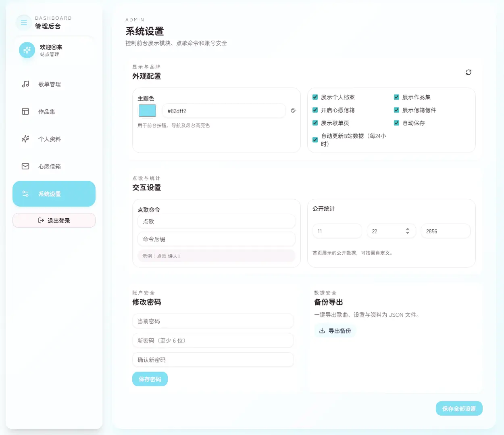
Task: Click the logout icon next to 退出登录
Action: pyautogui.click(x=40, y=220)
